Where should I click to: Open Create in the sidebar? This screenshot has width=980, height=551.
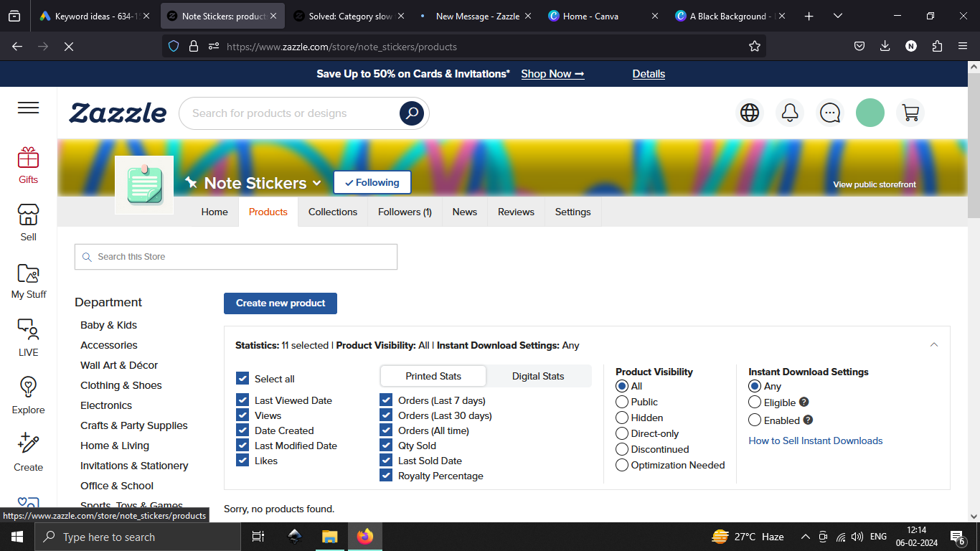29,453
